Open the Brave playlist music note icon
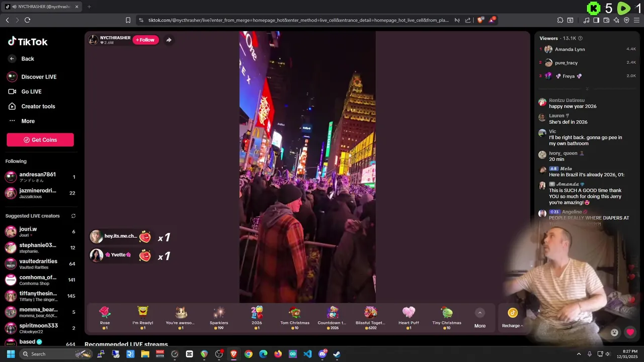The image size is (644, 362). (x=586, y=20)
